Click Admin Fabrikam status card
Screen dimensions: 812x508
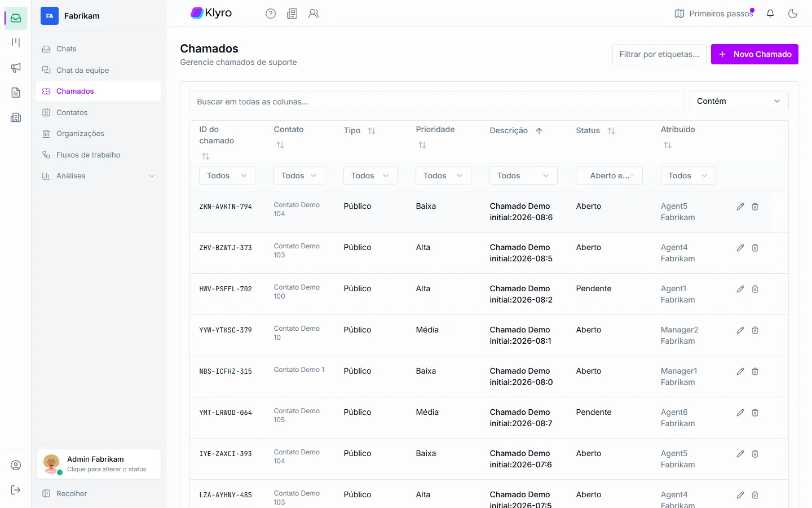(x=99, y=464)
